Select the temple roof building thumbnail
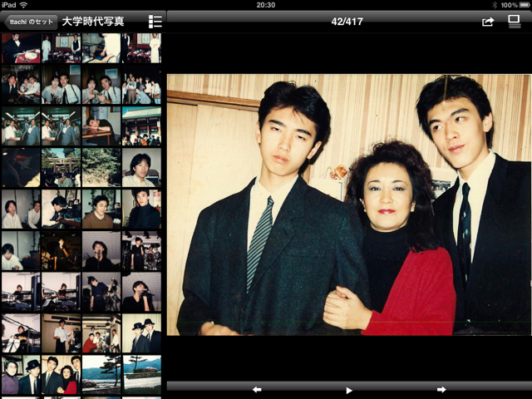Screen dimensions: 532x399 (x=141, y=126)
